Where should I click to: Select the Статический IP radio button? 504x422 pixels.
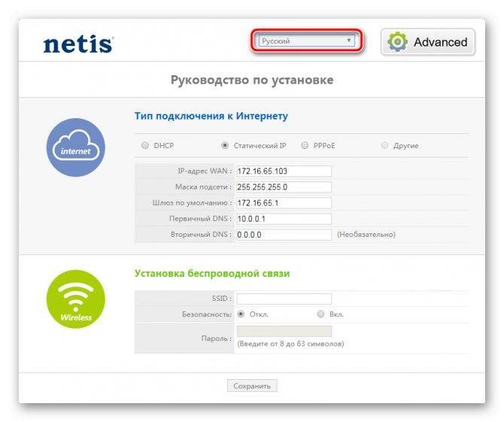coord(225,145)
